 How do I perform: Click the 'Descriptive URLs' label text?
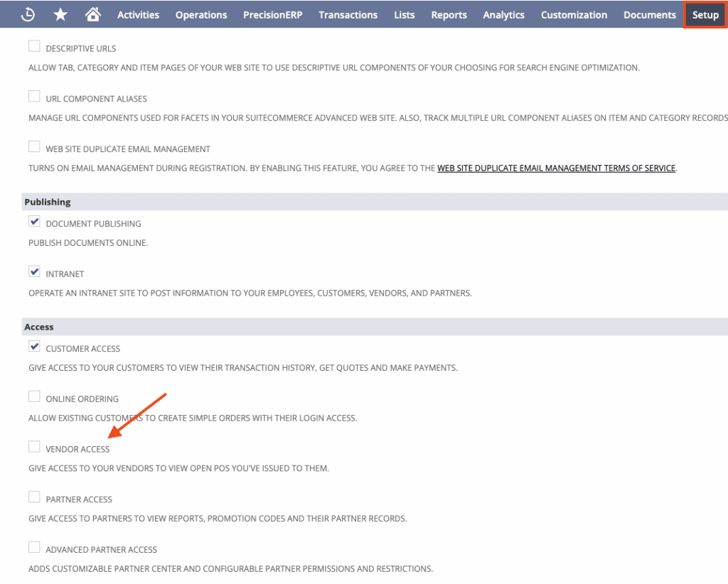coord(81,49)
